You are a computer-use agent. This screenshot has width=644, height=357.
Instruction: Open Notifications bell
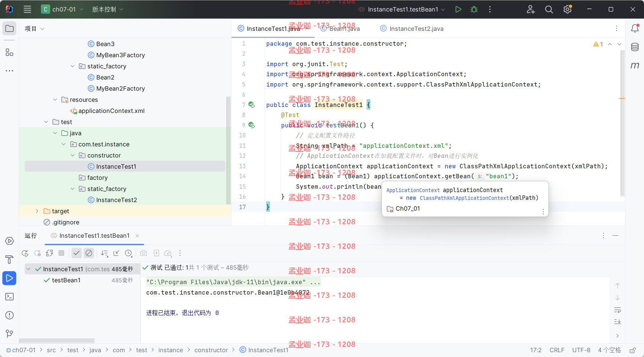[x=635, y=28]
